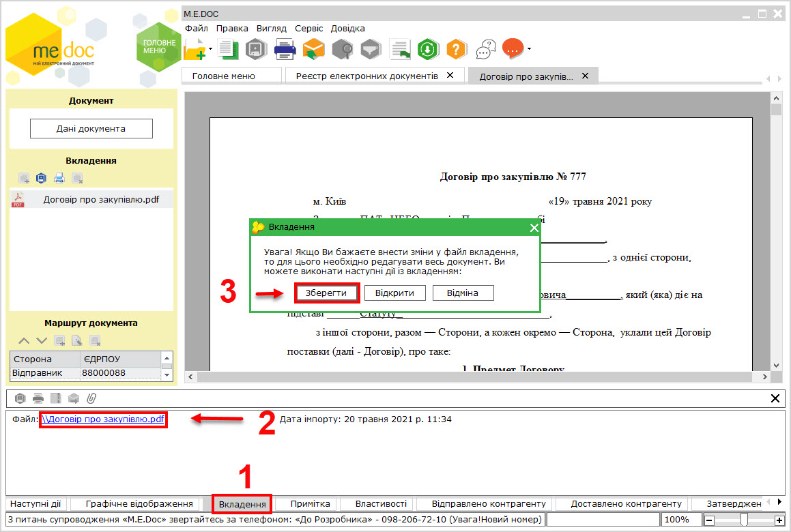Print using the blue printer toolbar icon
The height and width of the screenshot is (532, 791).
(285, 49)
